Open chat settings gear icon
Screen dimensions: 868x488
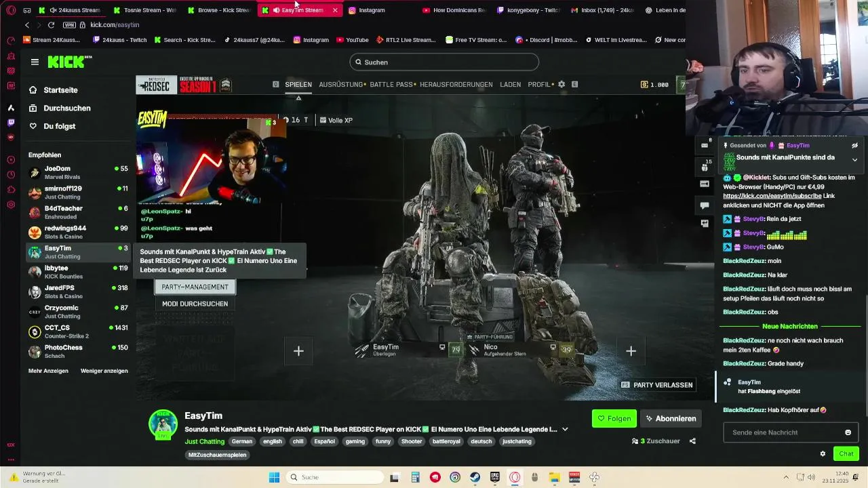point(823,453)
